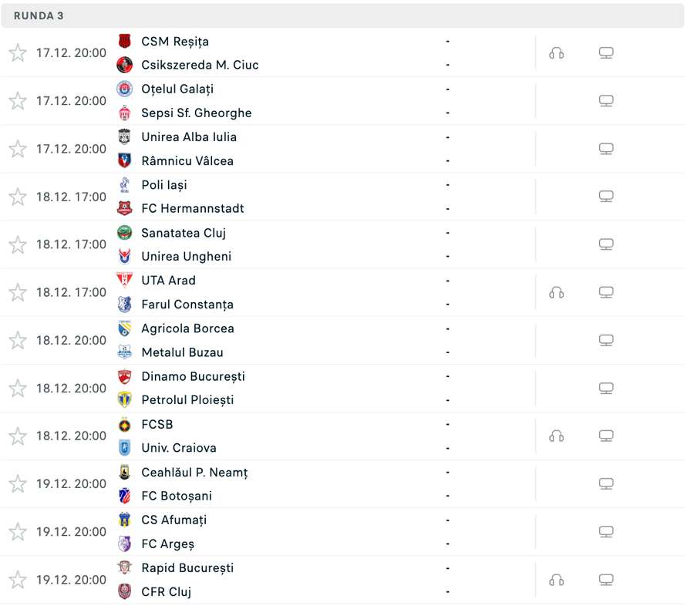Open Sanatatea Cluj vs Unirea Ungheni match row
This screenshot has width=694, height=616.
click(x=342, y=244)
